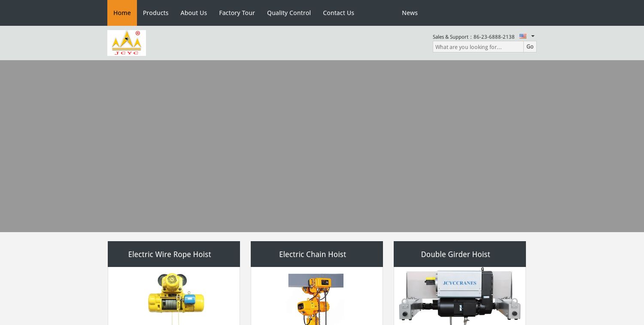The width and height of the screenshot is (644, 325).
Task: Click the registered trademark symbol on logo
Action: pyautogui.click(x=137, y=33)
